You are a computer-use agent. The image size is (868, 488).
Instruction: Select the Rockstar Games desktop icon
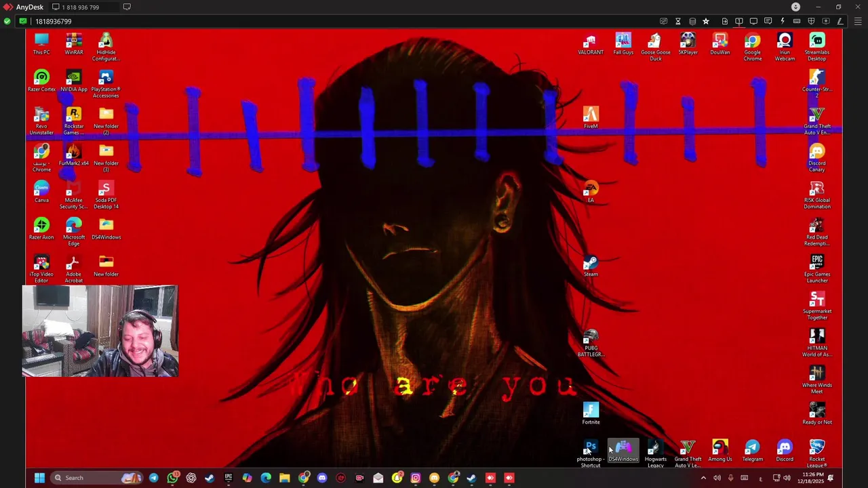click(74, 121)
